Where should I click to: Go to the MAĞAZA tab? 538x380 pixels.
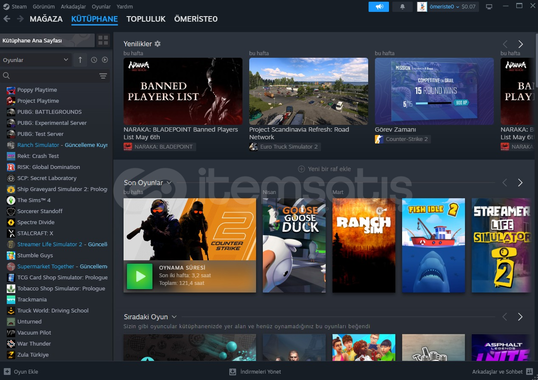(46, 19)
